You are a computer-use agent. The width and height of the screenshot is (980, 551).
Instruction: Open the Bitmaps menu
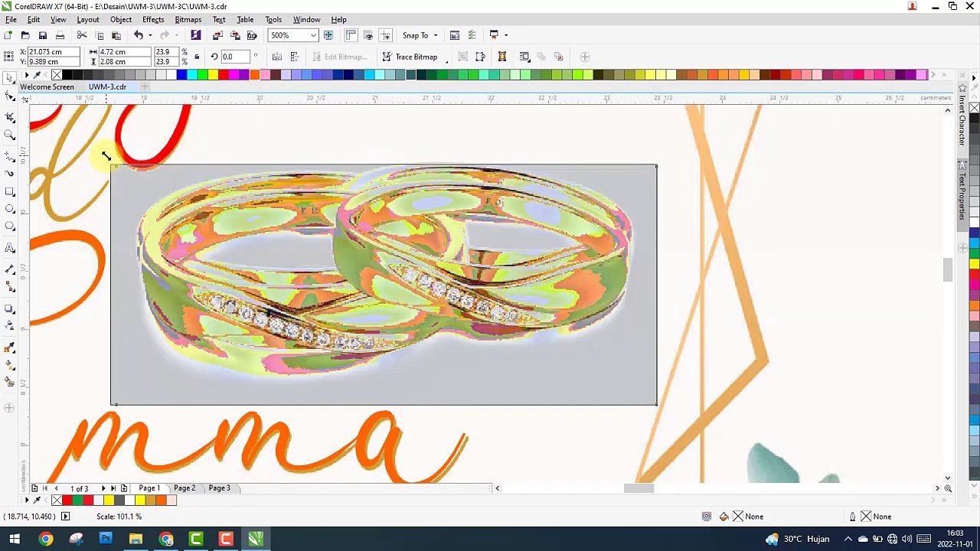point(188,20)
